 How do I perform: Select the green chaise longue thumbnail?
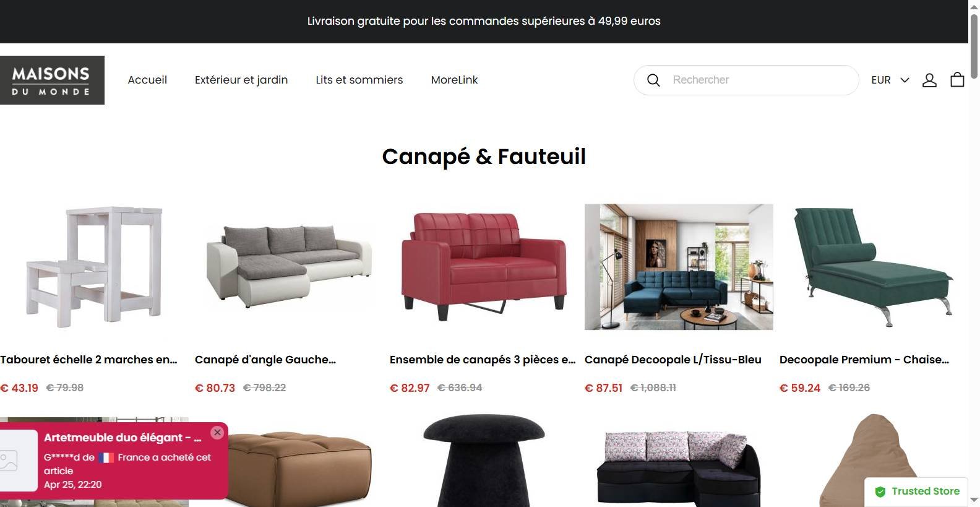coord(874,267)
